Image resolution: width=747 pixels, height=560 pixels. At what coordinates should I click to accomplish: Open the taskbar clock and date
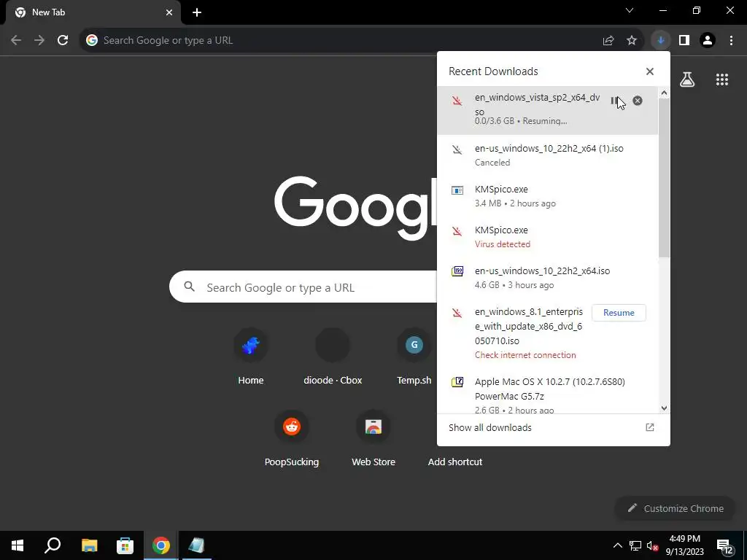684,545
